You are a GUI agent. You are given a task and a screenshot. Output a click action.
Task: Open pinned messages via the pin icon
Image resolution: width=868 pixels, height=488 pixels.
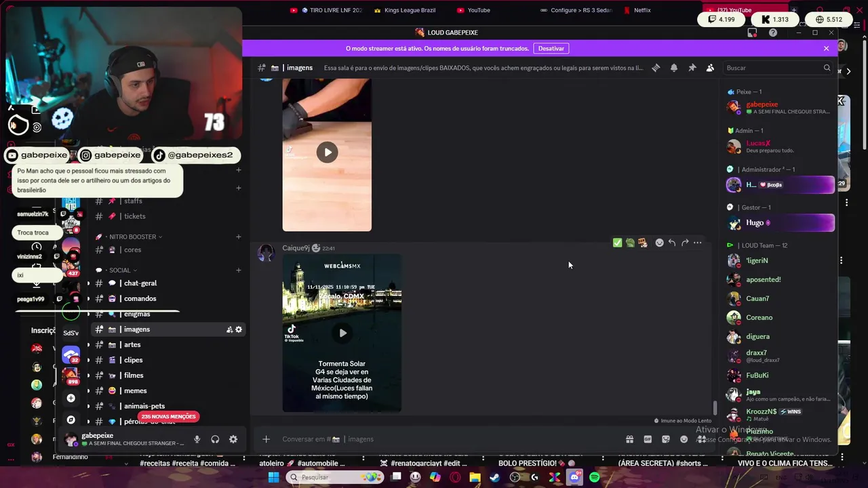point(692,68)
